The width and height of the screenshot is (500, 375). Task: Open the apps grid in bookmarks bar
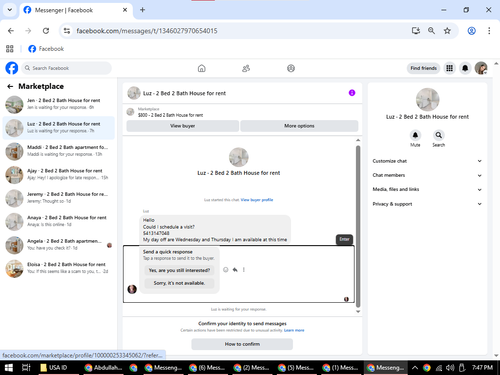10,49
